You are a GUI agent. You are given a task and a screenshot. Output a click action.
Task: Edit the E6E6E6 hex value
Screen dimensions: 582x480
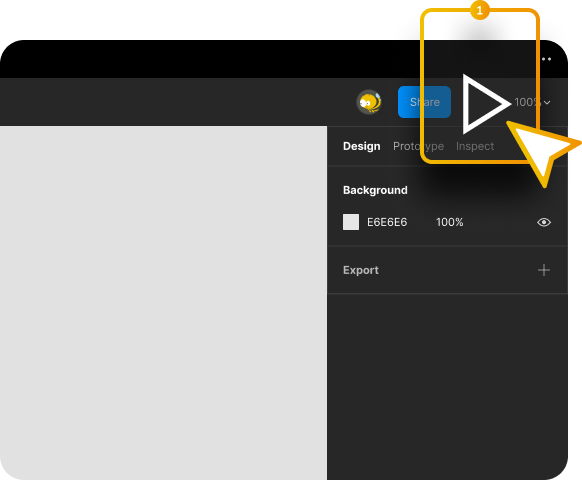click(x=387, y=222)
